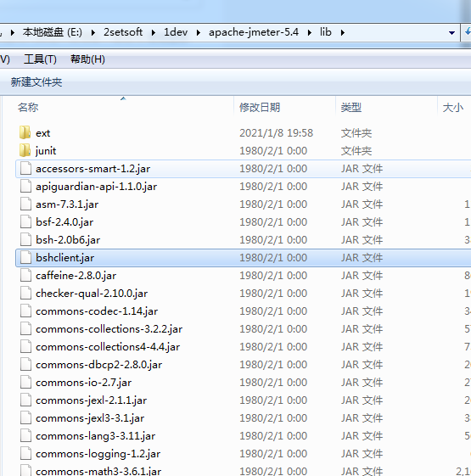This screenshot has height=476, width=471.
Task: Click the 新建文件夹 button
Action: 36,82
